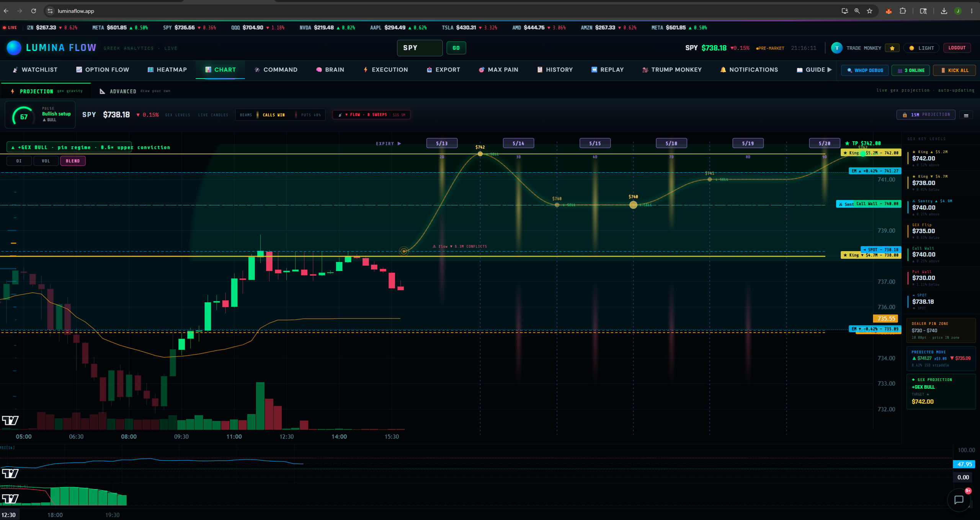
Task: Expand the nav bar arrow after GUIDE
Action: 830,70
